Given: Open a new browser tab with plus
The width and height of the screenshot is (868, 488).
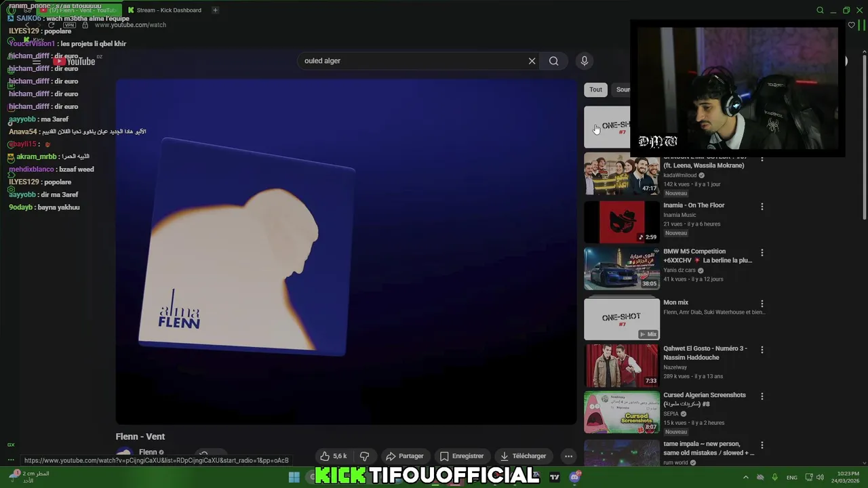Looking at the screenshot, I should coord(215,10).
